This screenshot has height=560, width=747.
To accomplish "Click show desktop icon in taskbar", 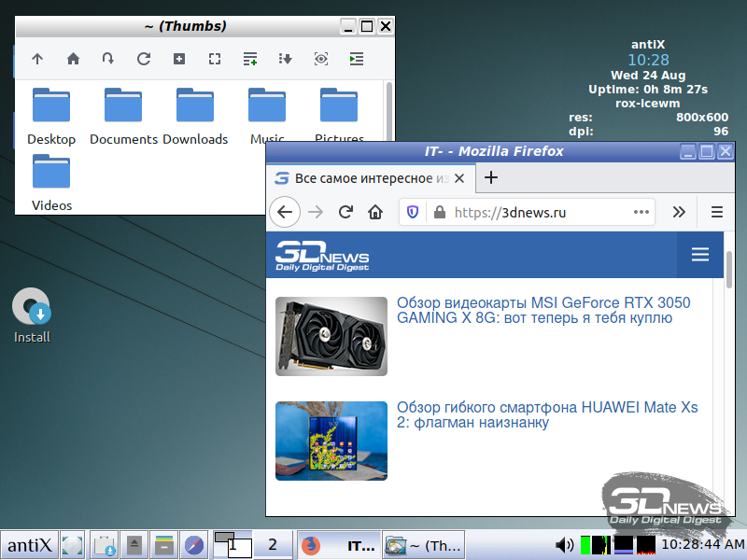I will [73, 545].
